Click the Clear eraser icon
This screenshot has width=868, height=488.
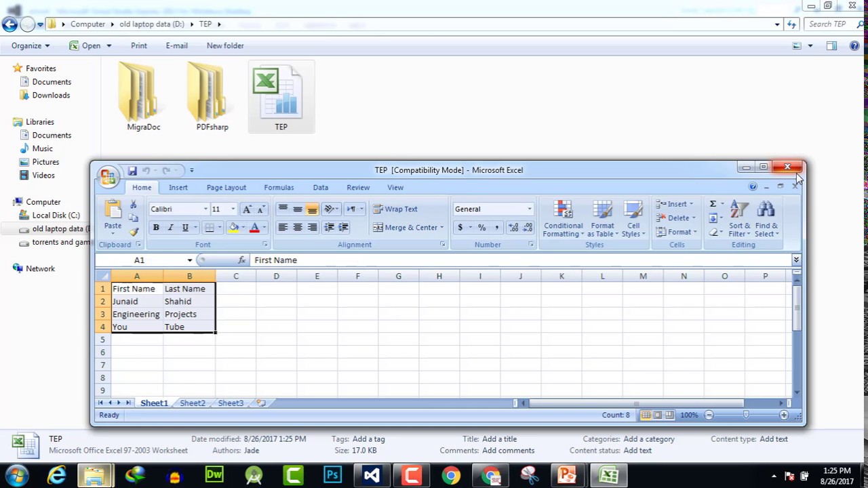(713, 232)
